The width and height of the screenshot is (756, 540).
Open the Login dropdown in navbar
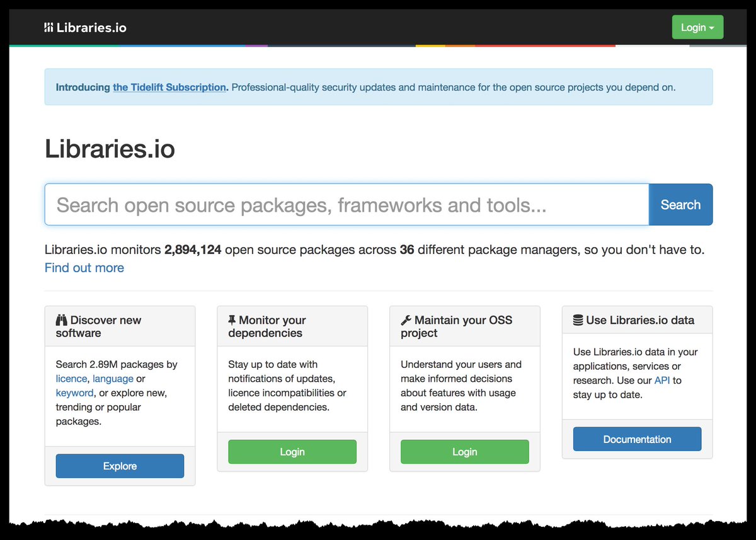click(x=697, y=27)
